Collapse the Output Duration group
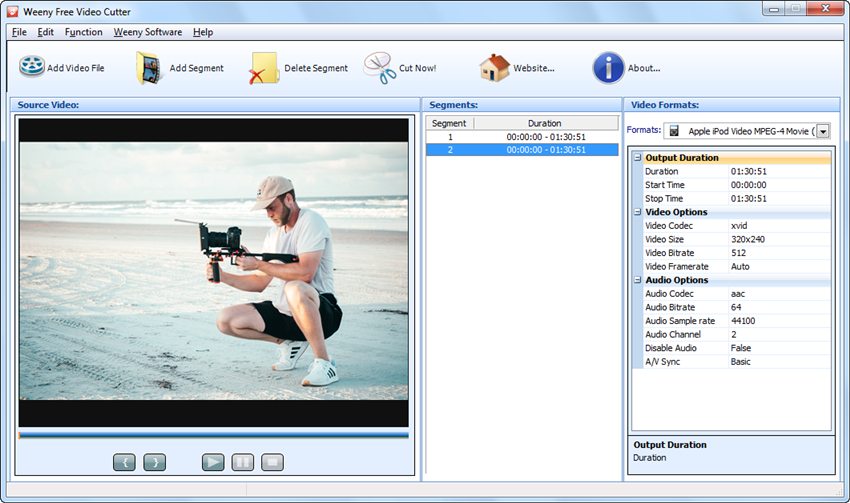Screen dimensions: 850x503 coord(638,158)
